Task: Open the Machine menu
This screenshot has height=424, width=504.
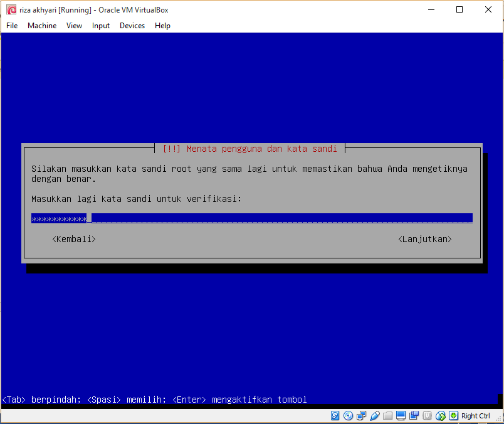Action: click(x=42, y=26)
